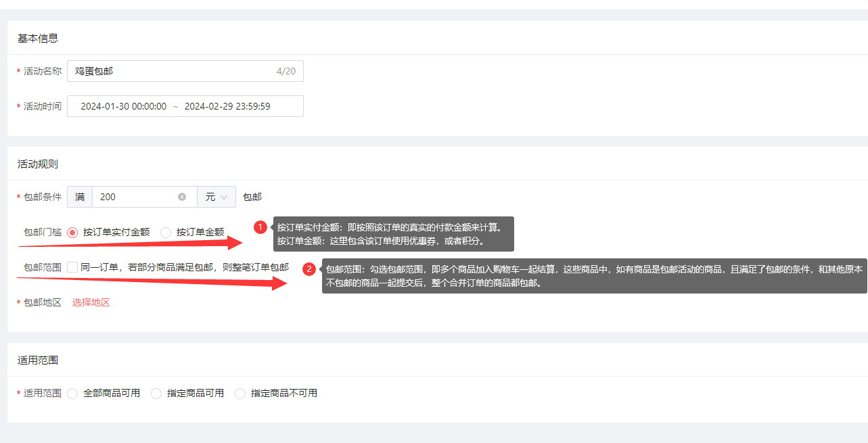Open the 选择地区 link
This screenshot has height=443, width=868.
91,302
